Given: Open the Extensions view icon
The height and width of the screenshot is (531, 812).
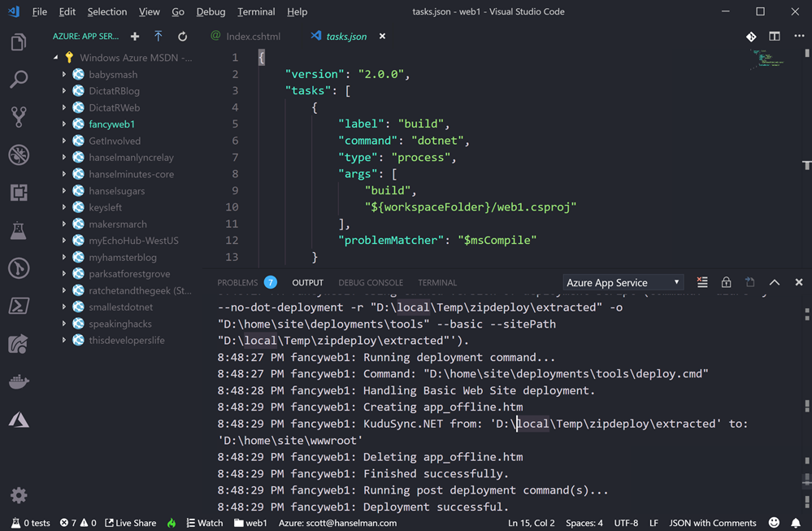Looking at the screenshot, I should coord(19,193).
